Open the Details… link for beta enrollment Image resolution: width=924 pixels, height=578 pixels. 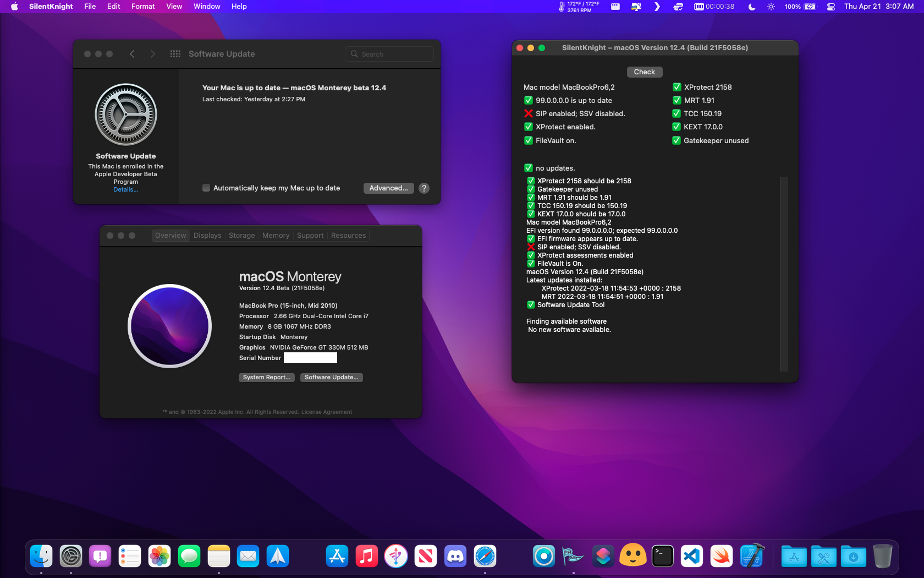click(x=126, y=189)
